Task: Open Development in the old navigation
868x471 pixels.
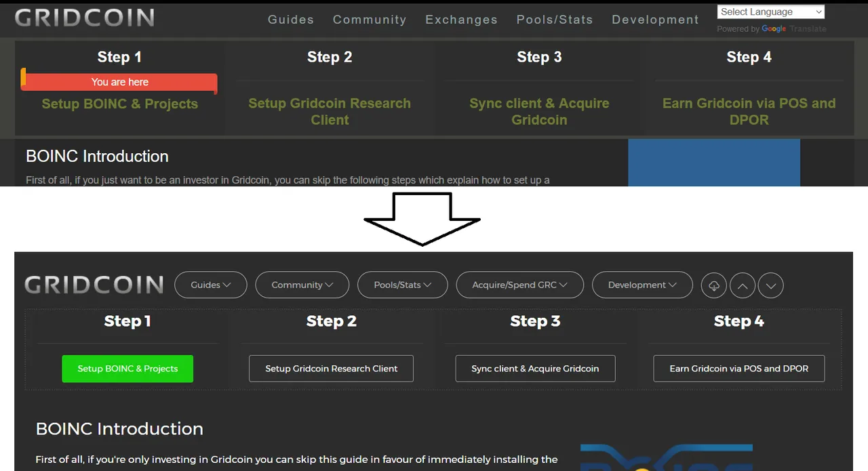Action: point(655,20)
